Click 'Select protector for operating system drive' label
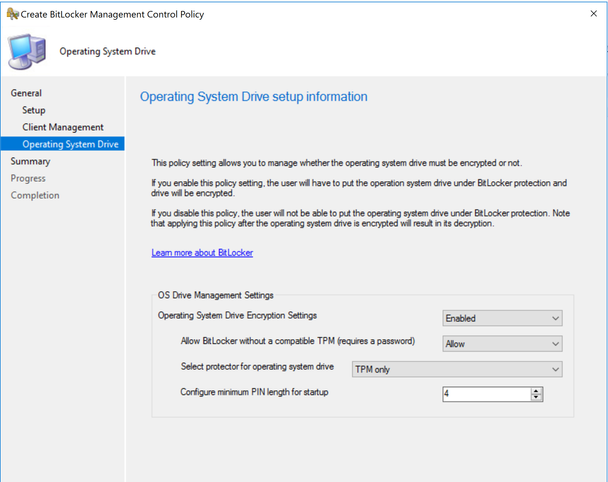Image resolution: width=608 pixels, height=482 pixels. [x=257, y=366]
